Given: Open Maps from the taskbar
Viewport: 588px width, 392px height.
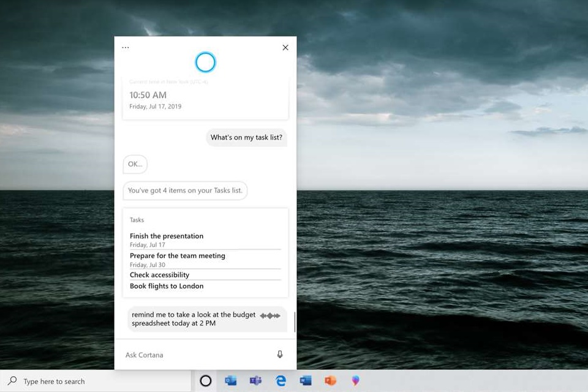Looking at the screenshot, I should (355, 380).
